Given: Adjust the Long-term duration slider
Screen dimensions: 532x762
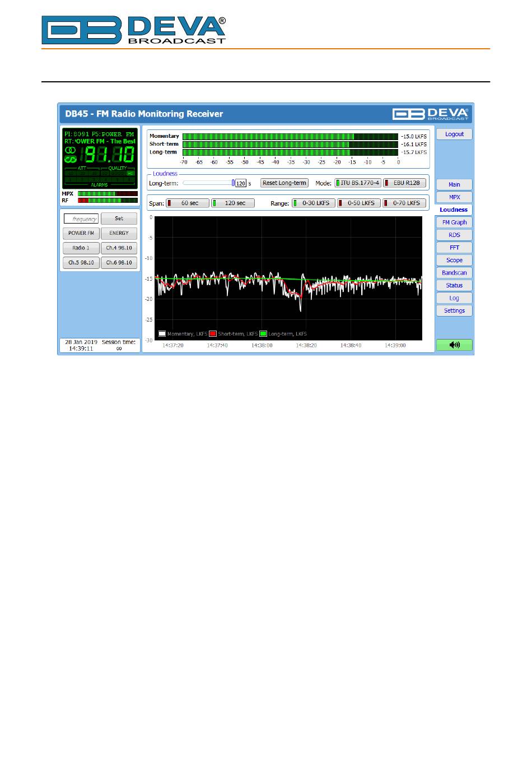Looking at the screenshot, I should pos(208,183).
